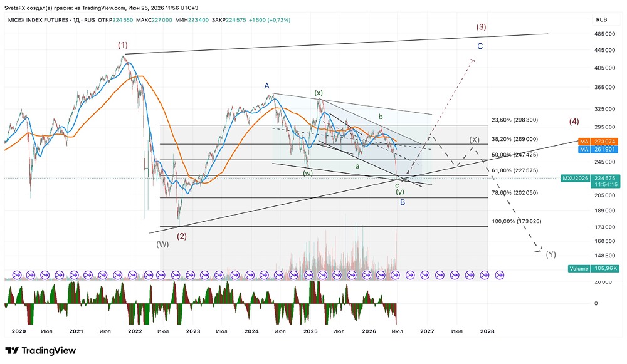
Task: Open MICEX INDEX FUTURES symbol title
Action: pos(38,20)
